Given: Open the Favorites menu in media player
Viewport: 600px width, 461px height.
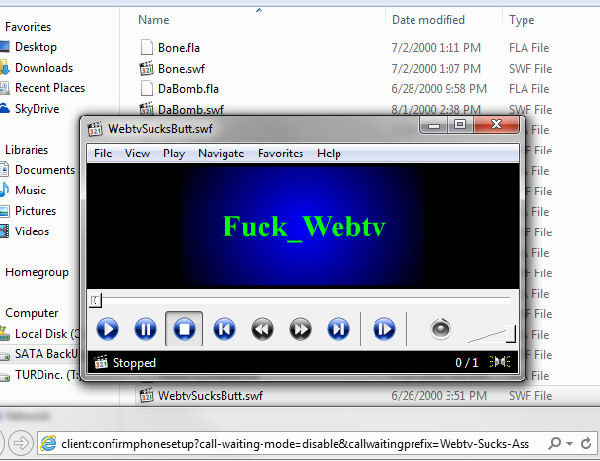Looking at the screenshot, I should click(280, 153).
